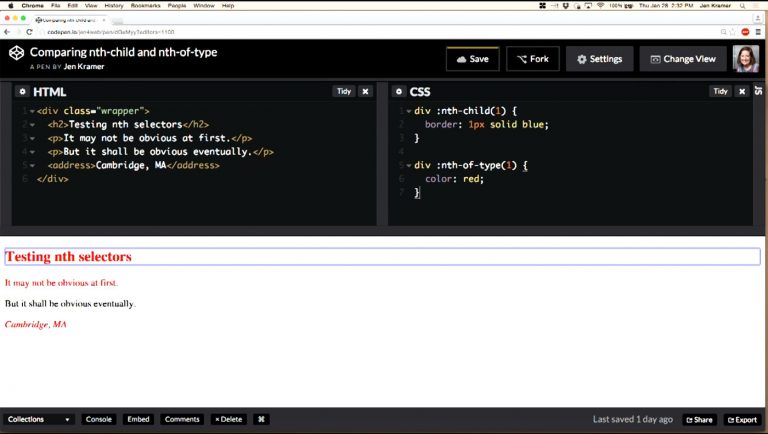This screenshot has height=434, width=768.
Task: Click 'But it shall be obvious eventually.' in preview
Action: click(x=70, y=304)
